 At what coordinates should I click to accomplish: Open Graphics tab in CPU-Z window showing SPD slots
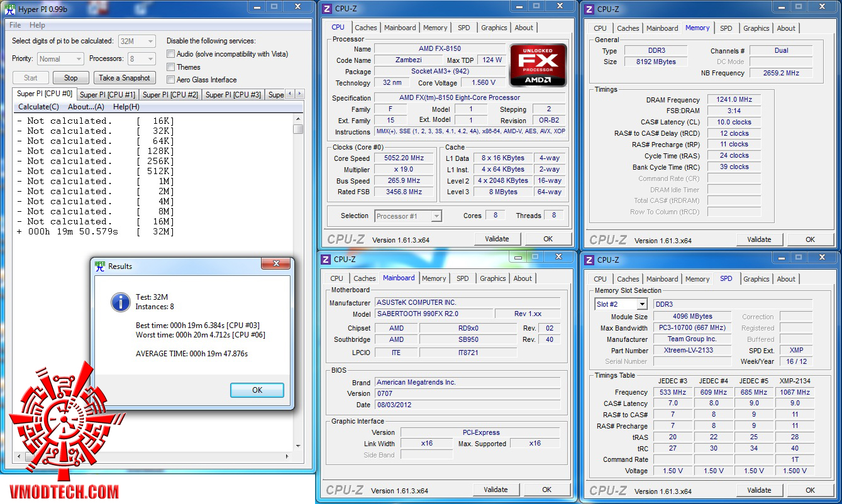[x=756, y=279]
